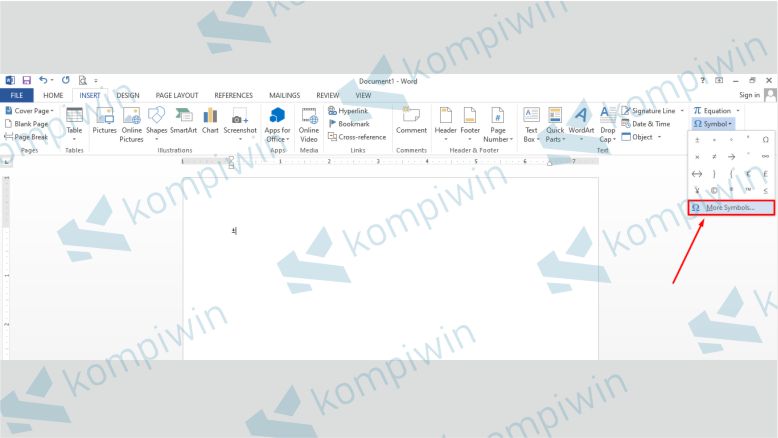Image resolution: width=778 pixels, height=438 pixels.
Task: Switch to the VIEW tab
Action: click(363, 95)
